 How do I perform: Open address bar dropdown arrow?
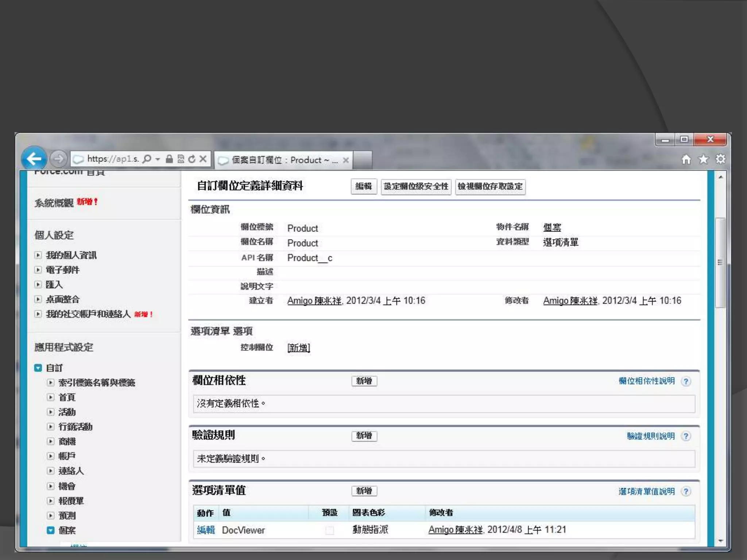[x=158, y=159]
